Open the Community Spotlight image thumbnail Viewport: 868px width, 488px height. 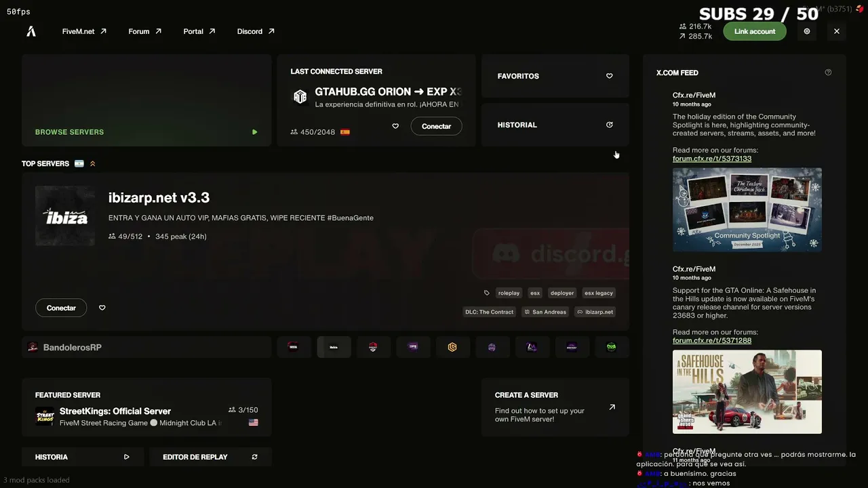[747, 210]
